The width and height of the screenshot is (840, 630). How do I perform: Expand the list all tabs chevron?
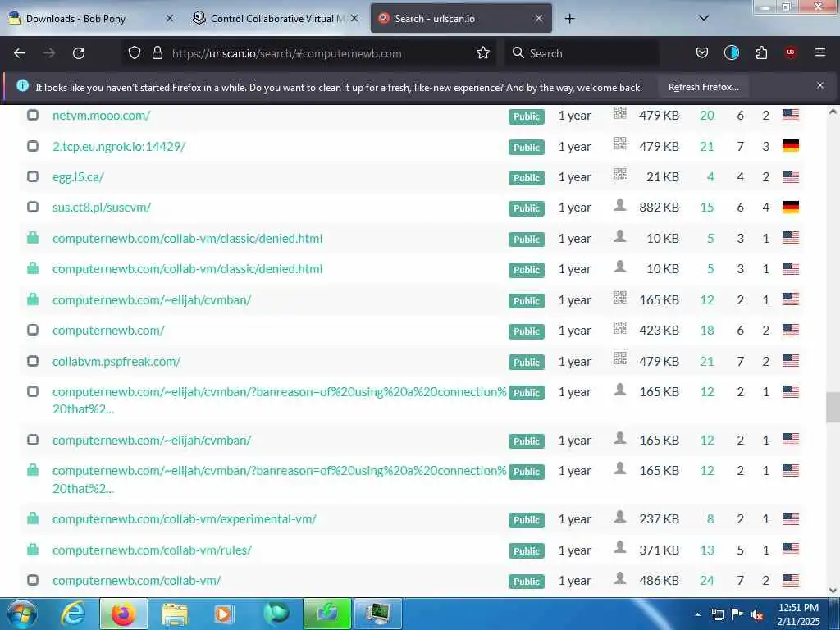click(704, 18)
